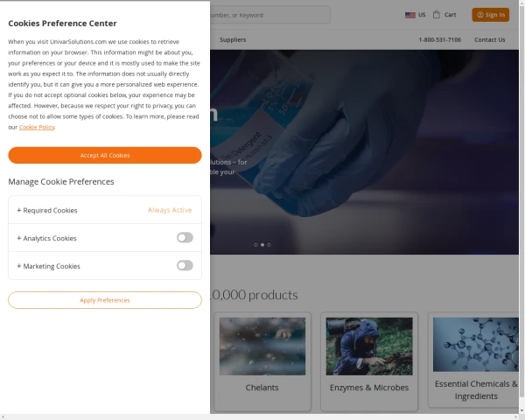
Task: Open the Chelants product category image
Action: pos(262,346)
